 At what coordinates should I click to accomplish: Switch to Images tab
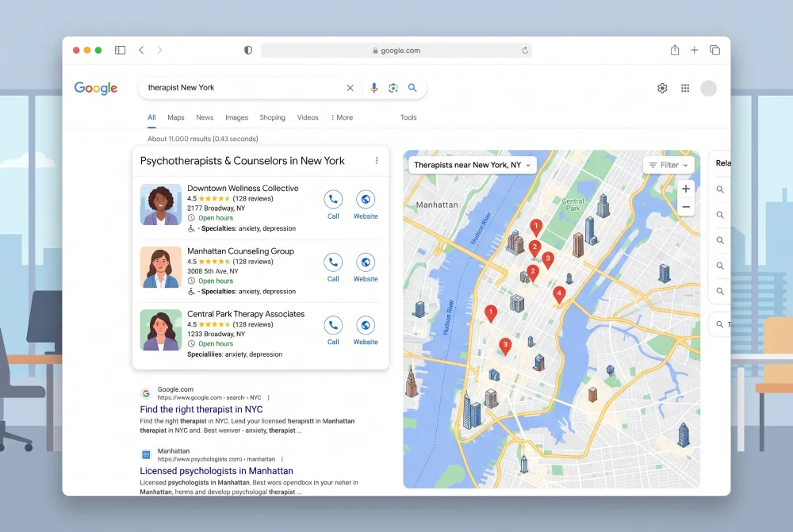click(236, 117)
